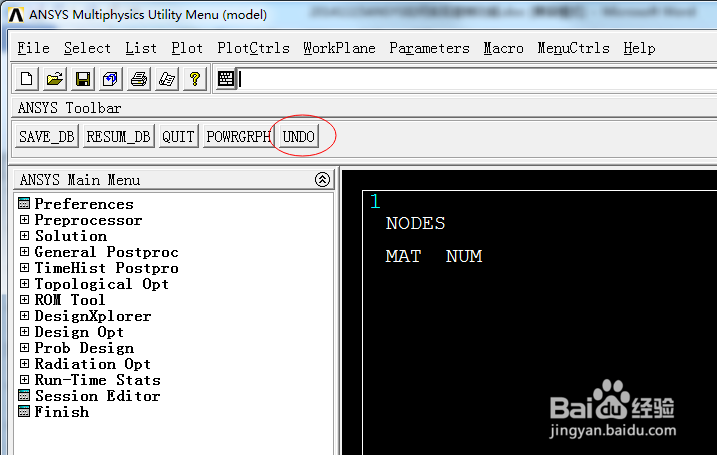Click the Report Generator icon
This screenshot has width=717, height=455.
[166, 79]
